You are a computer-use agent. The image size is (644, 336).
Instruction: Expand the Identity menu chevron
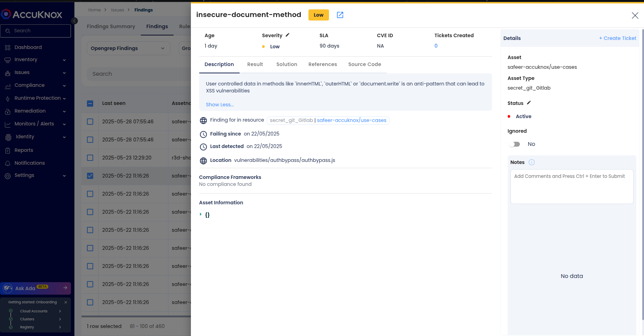tap(64, 137)
